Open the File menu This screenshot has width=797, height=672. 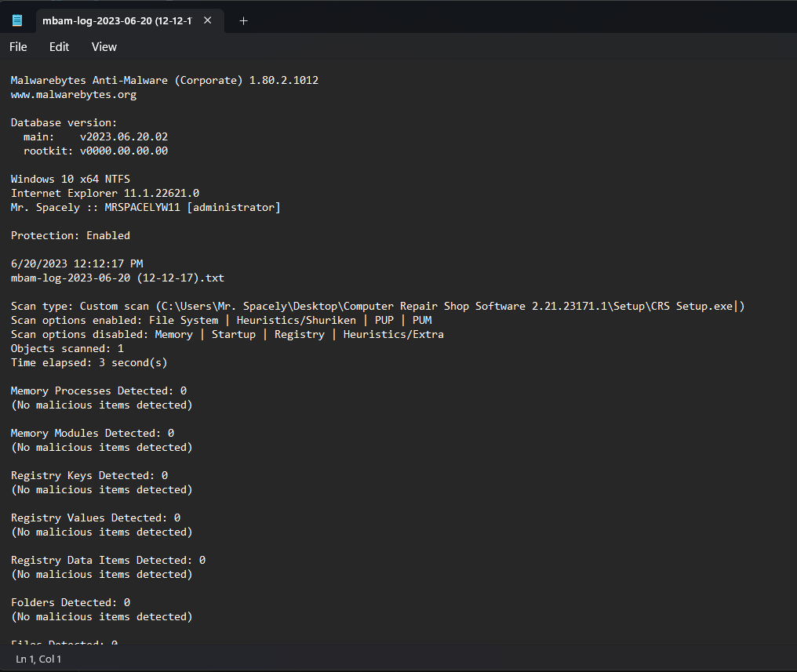click(x=18, y=47)
